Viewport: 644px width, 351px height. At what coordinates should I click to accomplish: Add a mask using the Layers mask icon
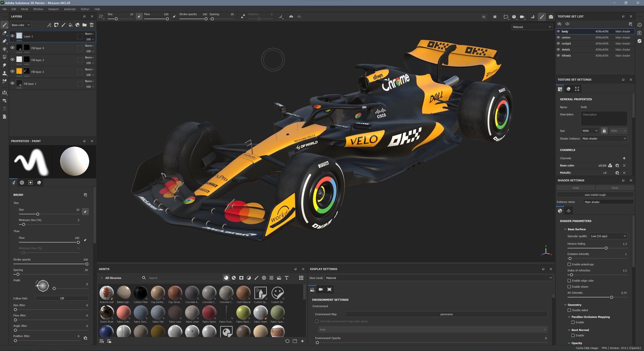click(56, 25)
